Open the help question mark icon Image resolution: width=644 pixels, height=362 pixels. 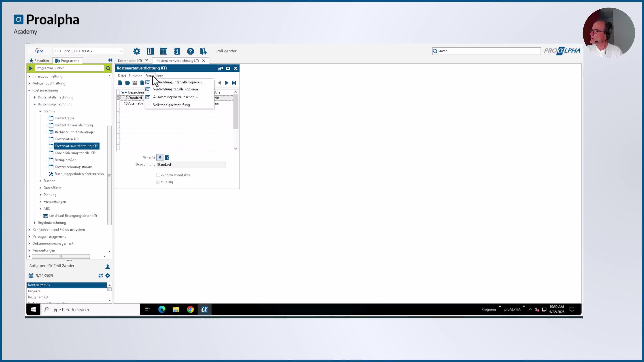click(190, 51)
